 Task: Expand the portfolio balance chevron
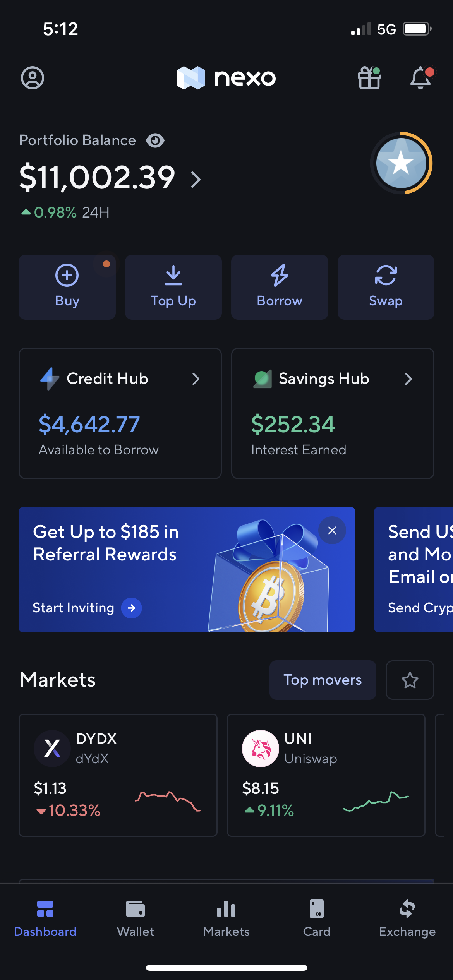pyautogui.click(x=196, y=180)
